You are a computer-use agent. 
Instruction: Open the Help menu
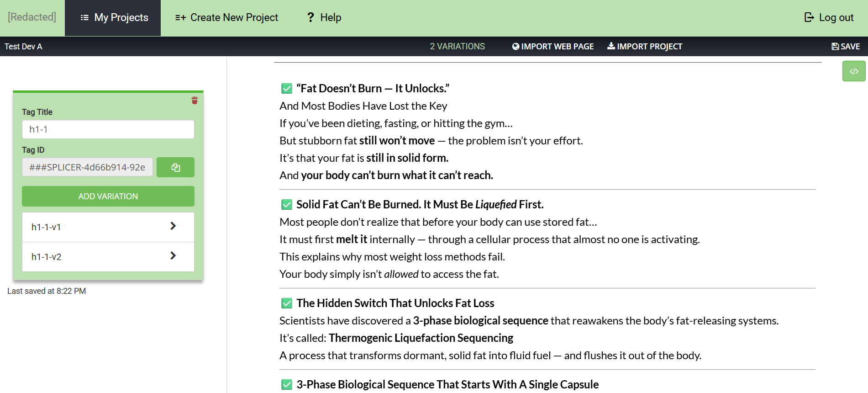click(324, 18)
